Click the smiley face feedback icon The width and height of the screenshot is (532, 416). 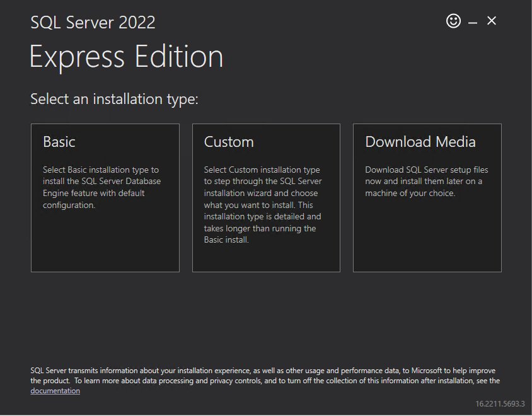453,21
